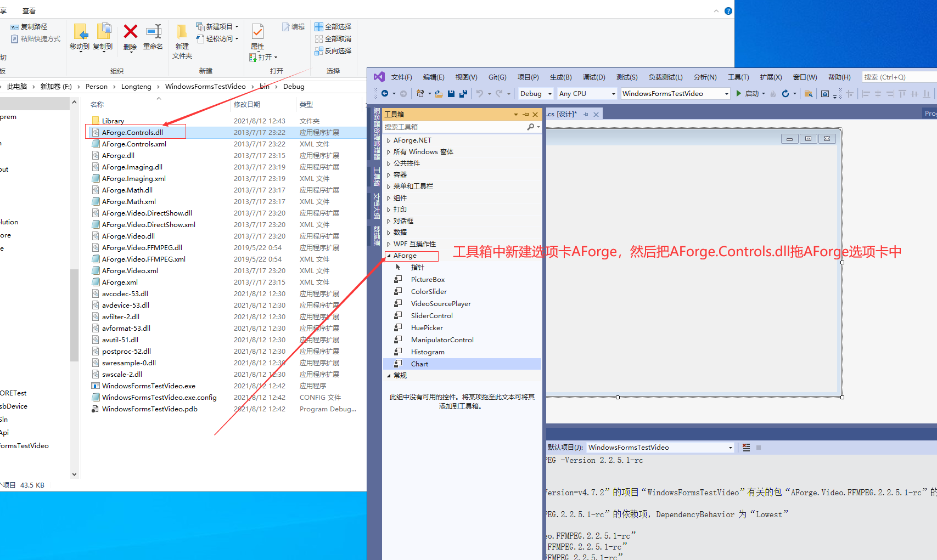Click WindowsFormsTestVideo in the Explorer breadcrumb
The height and width of the screenshot is (560, 937).
pyautogui.click(x=205, y=87)
